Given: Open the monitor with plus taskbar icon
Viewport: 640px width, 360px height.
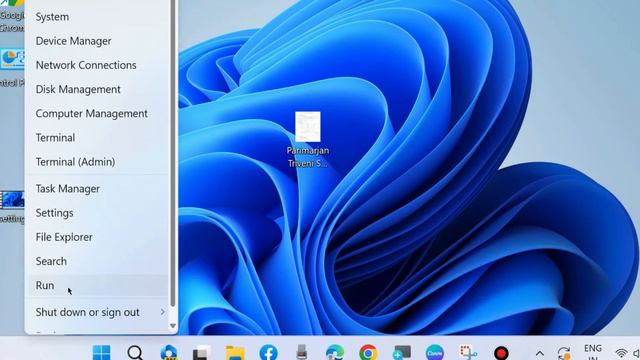Looking at the screenshot, I should click(x=402, y=353).
